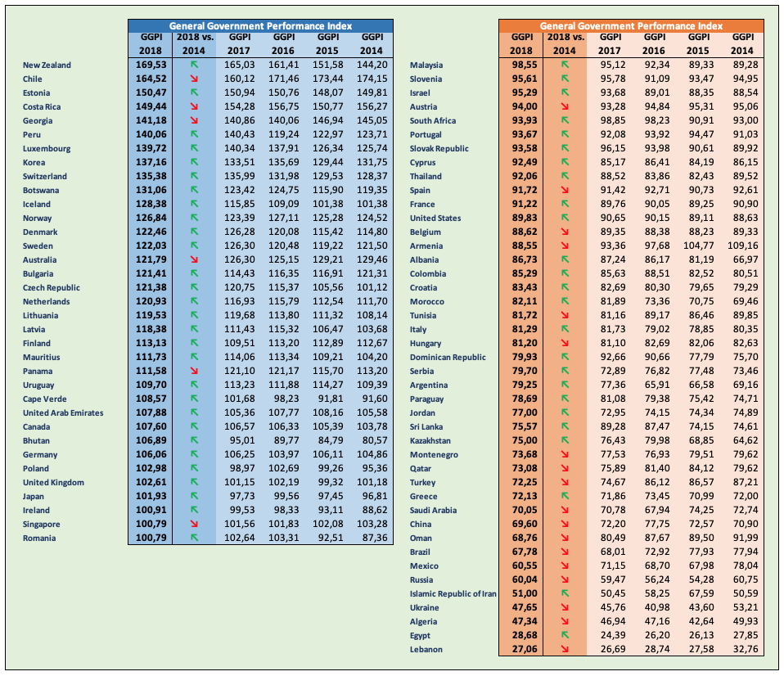784x676 pixels.
Task: Click the red trend arrow for Panama
Action: click(x=195, y=371)
